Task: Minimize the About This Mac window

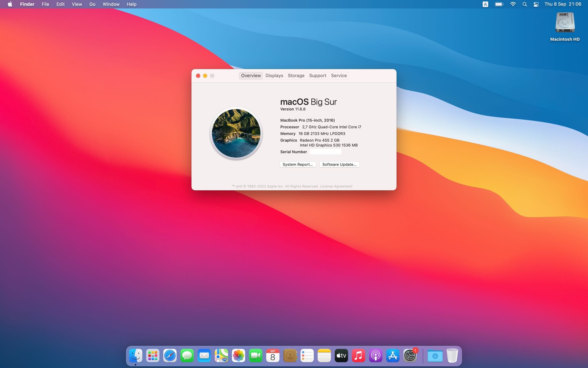Action: tap(205, 76)
